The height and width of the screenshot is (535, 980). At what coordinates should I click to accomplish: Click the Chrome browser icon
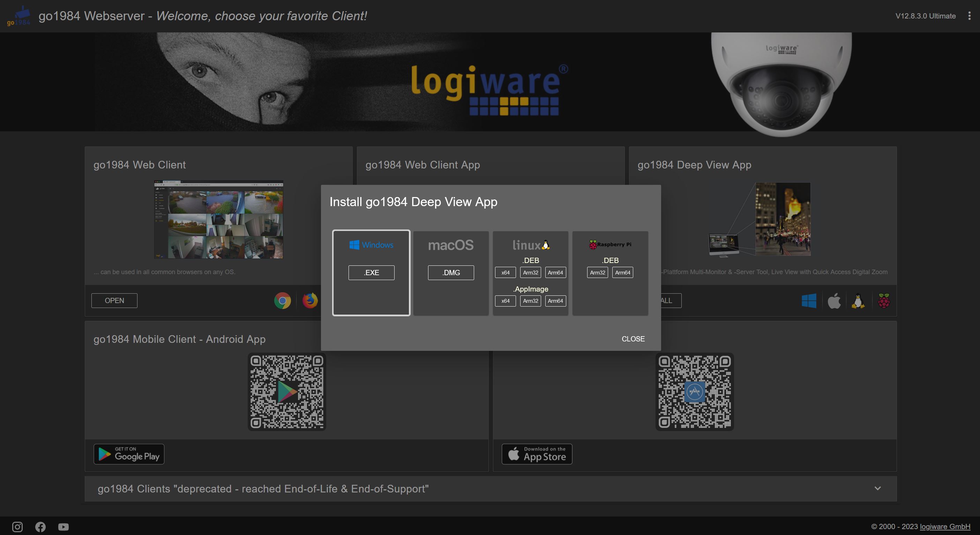(x=282, y=300)
